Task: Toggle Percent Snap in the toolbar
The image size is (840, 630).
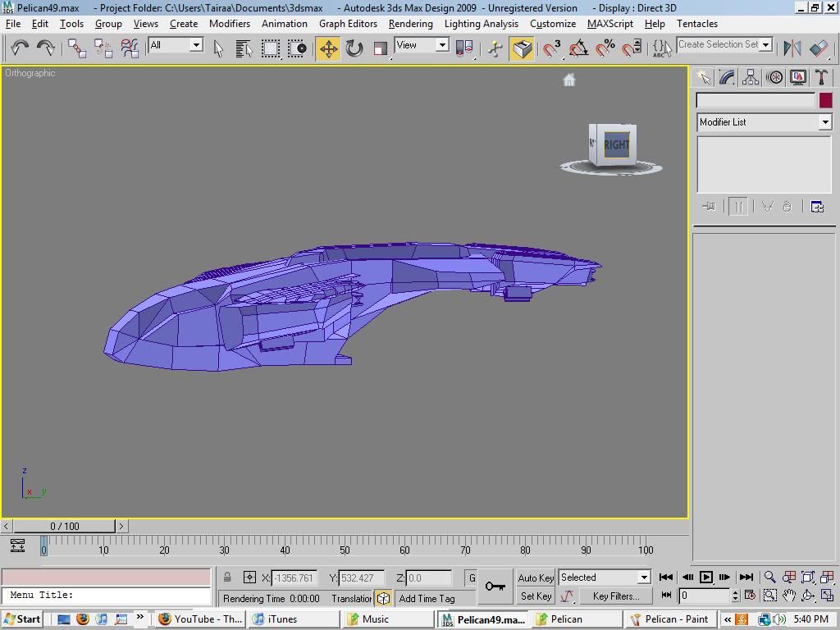Action: pyautogui.click(x=605, y=48)
